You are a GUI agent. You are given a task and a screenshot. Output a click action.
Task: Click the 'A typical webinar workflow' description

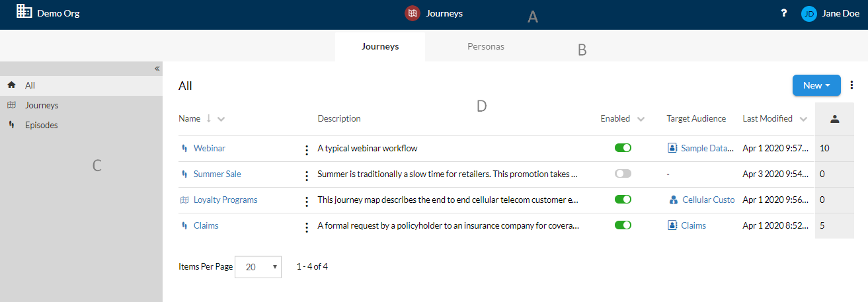[x=368, y=149]
